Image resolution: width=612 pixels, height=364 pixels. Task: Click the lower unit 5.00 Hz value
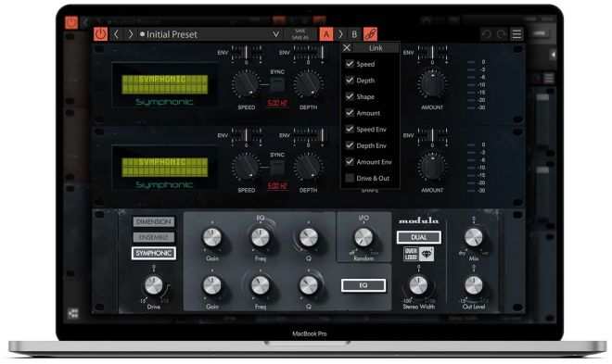[x=277, y=186]
